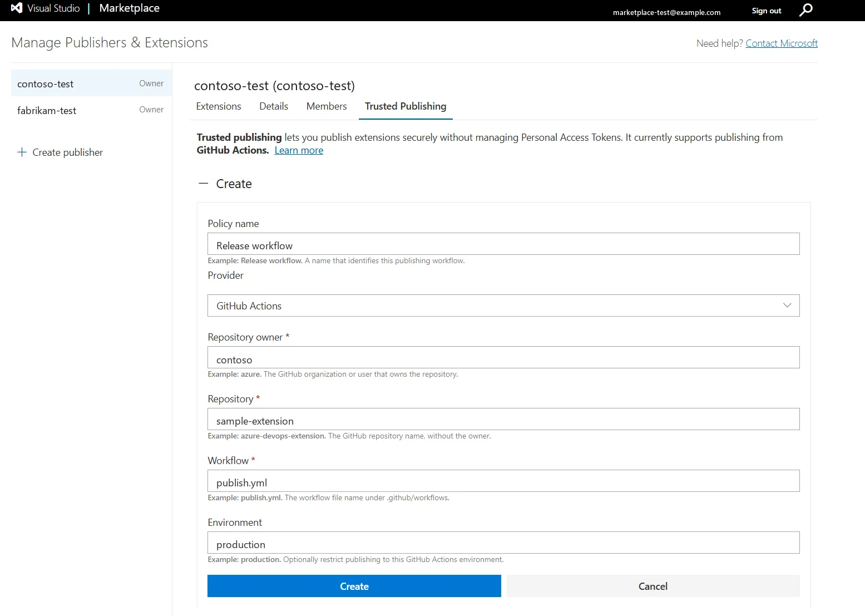Cancel the trusted publishing policy form
Screen dimensions: 865x616
coord(653,586)
